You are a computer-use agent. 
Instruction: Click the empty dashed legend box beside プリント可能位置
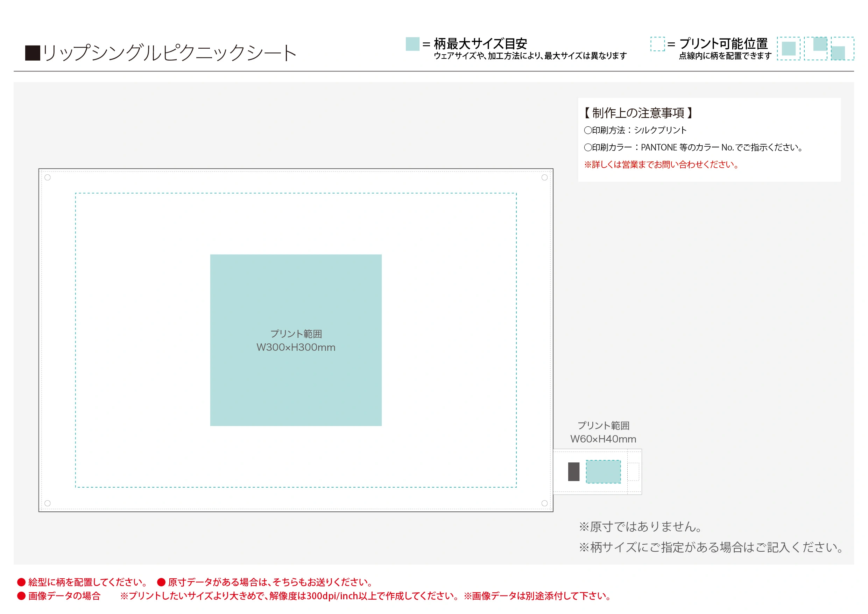(x=658, y=44)
